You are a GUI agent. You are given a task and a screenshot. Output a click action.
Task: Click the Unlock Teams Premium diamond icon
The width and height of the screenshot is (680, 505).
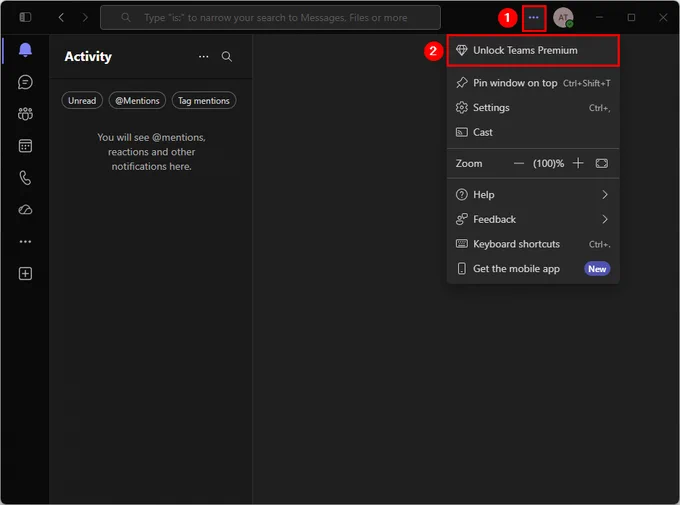461,50
